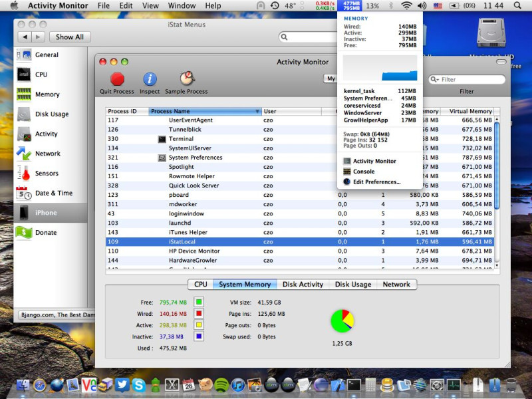The image size is (532, 399).
Task: Click the yellow Active memory color swatch
Action: 199,325
